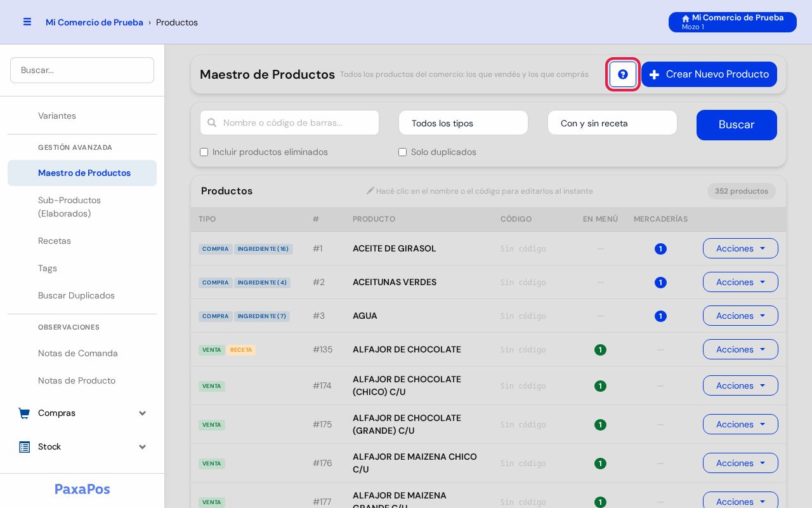Click the en menú badge for product #175

[600, 425]
